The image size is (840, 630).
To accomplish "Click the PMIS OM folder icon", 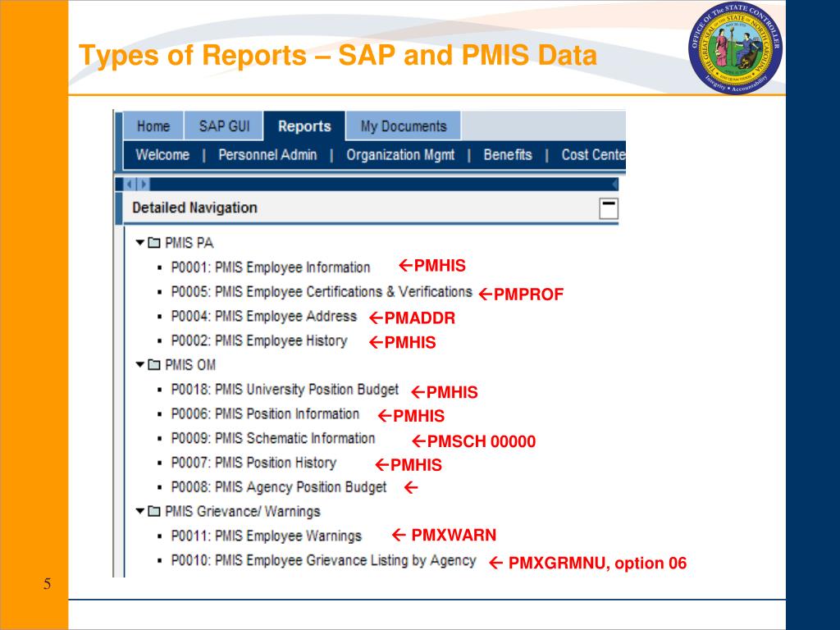I will tap(153, 365).
